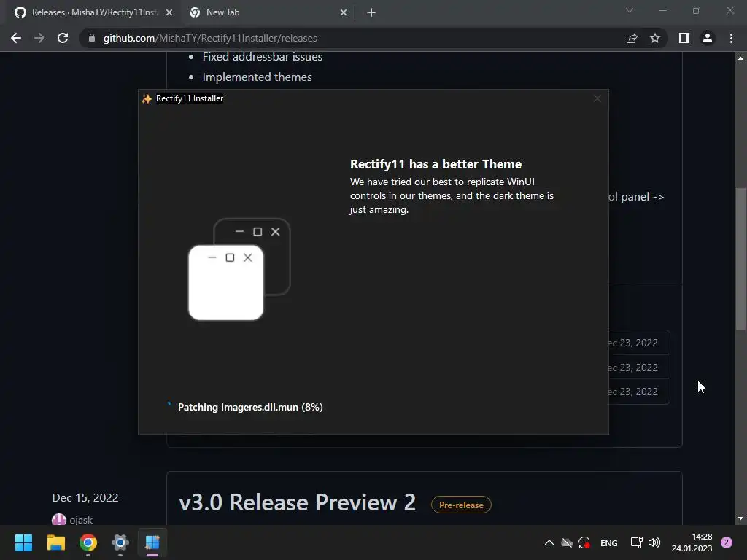Image resolution: width=747 pixels, height=560 pixels.
Task: Show hidden system tray icons
Action: [x=549, y=542]
